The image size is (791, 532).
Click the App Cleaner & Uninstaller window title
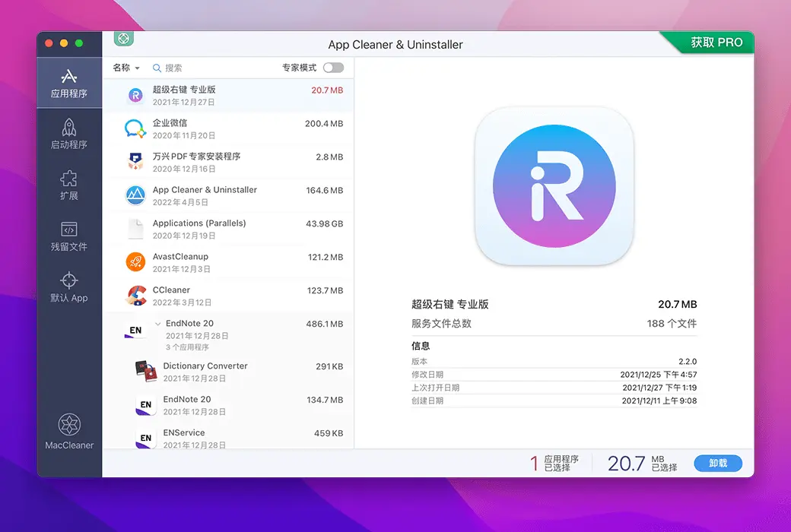click(395, 44)
